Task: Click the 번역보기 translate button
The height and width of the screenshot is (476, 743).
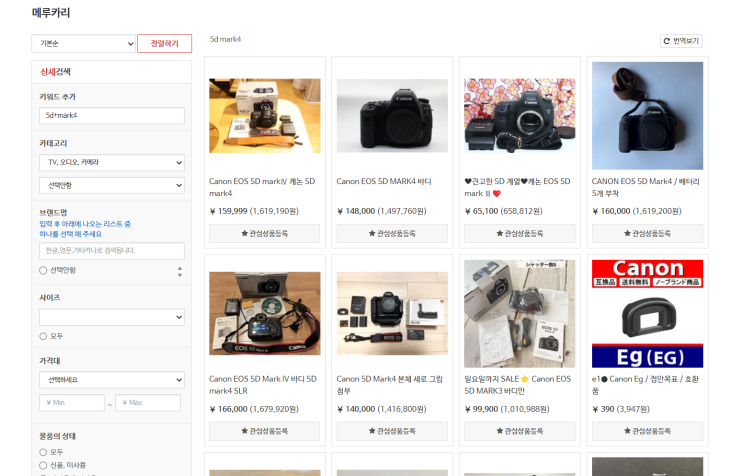Action: pos(681,41)
